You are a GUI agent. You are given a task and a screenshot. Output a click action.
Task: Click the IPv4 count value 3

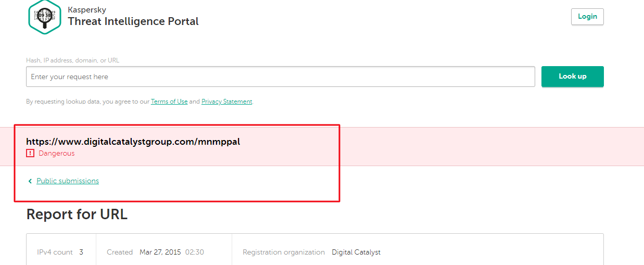(81, 252)
